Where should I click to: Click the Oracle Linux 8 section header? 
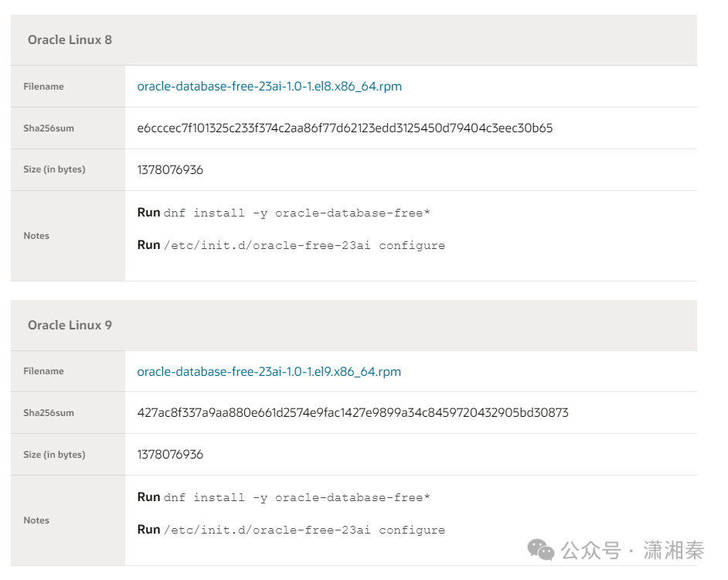click(x=70, y=39)
